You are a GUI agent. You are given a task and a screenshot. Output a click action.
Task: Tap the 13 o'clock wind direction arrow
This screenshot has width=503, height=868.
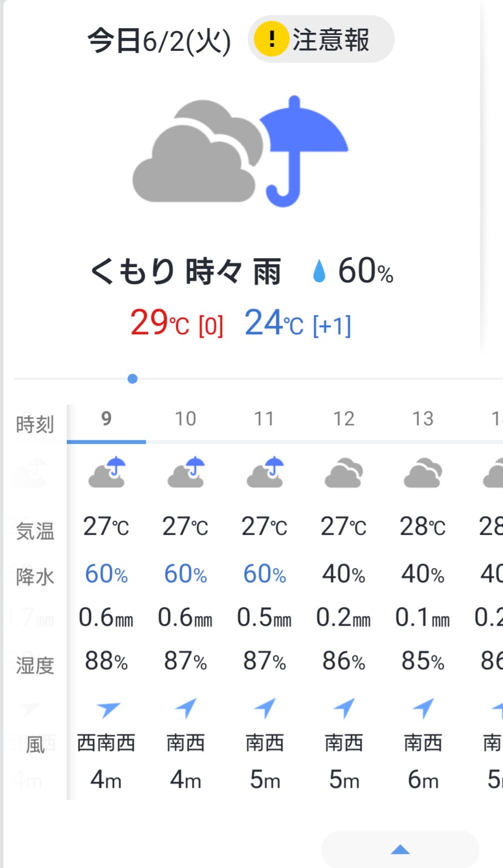click(423, 708)
